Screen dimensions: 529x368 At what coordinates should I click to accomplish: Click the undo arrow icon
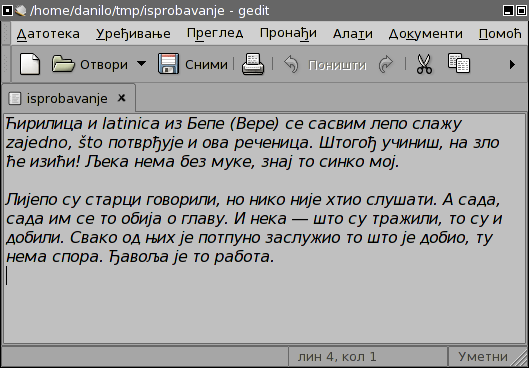click(x=291, y=64)
